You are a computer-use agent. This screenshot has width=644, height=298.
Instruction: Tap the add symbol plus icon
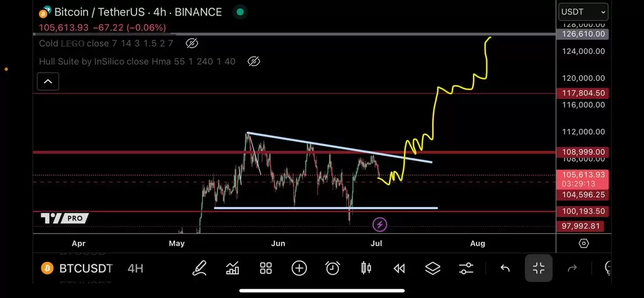point(299,268)
